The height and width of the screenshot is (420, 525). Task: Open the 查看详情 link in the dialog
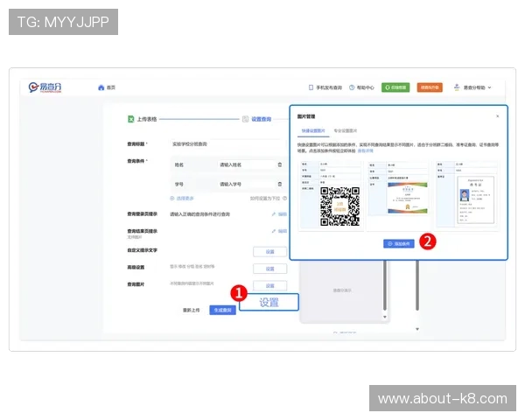click(365, 151)
